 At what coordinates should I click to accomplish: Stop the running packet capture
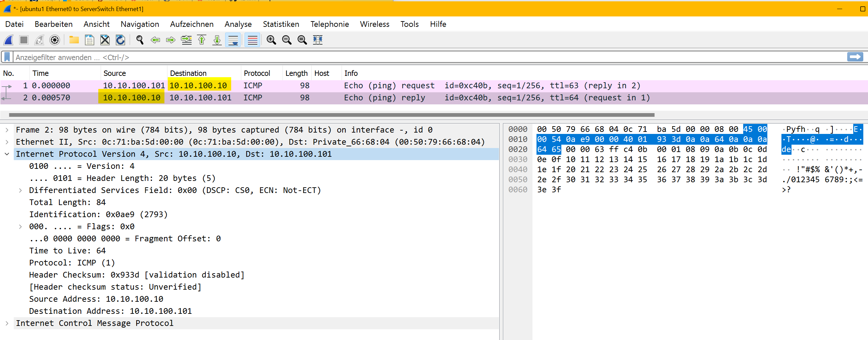click(x=24, y=40)
